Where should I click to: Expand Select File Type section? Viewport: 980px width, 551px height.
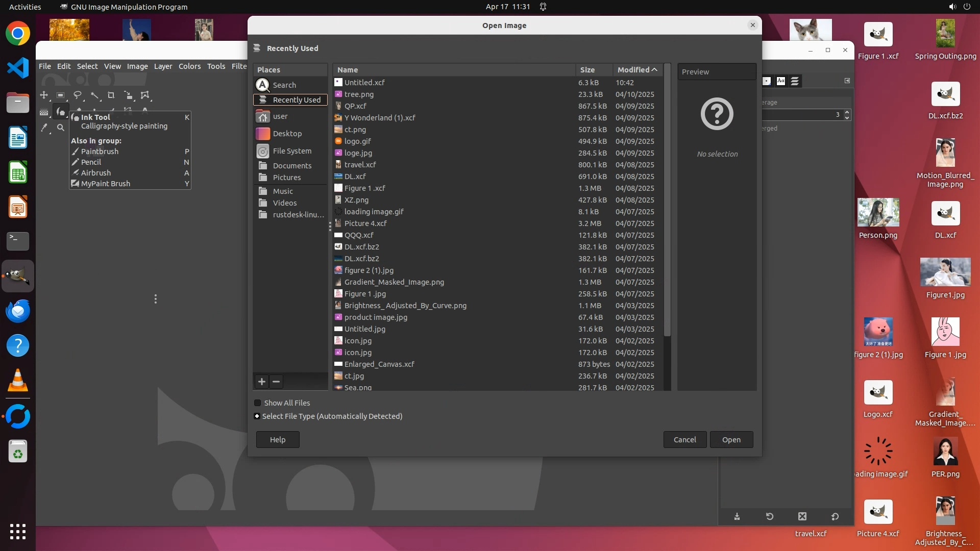coord(257,416)
